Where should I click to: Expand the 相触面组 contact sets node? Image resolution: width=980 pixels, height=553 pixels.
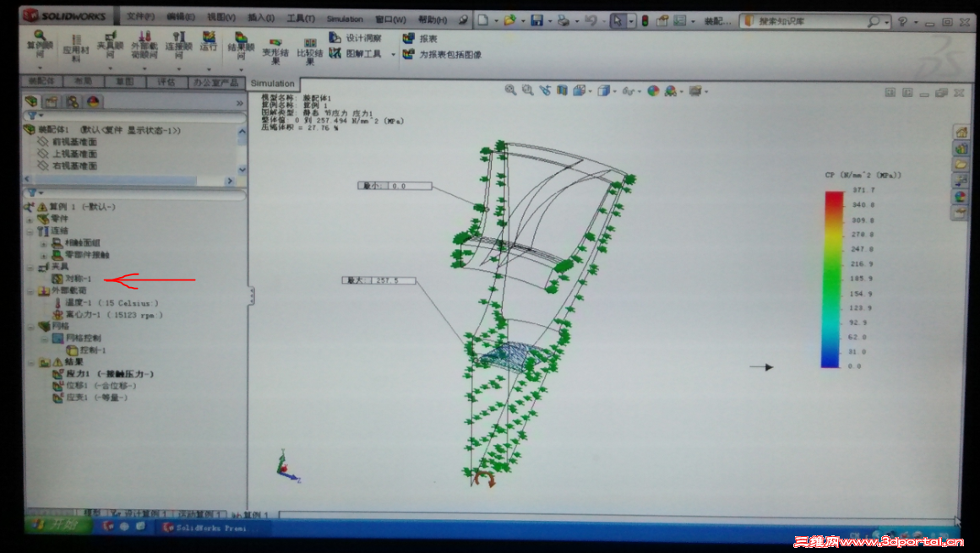(44, 243)
